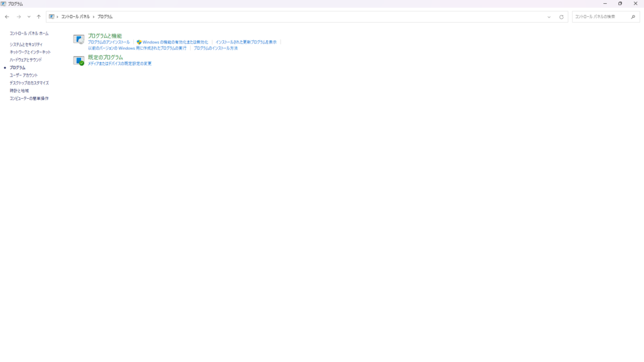The width and height of the screenshot is (644, 362).
Task: Select システムとセキュリティ in the sidebar
Action: 26,45
